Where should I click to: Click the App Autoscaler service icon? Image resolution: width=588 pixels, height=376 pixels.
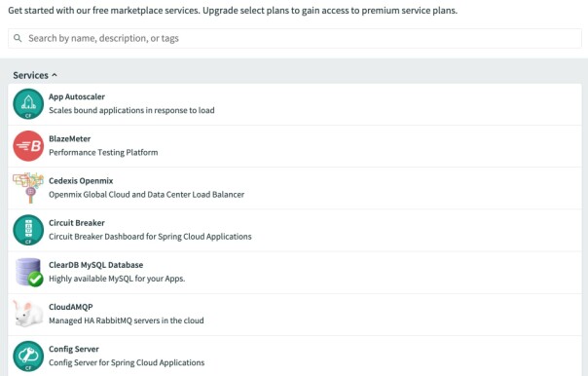28,104
